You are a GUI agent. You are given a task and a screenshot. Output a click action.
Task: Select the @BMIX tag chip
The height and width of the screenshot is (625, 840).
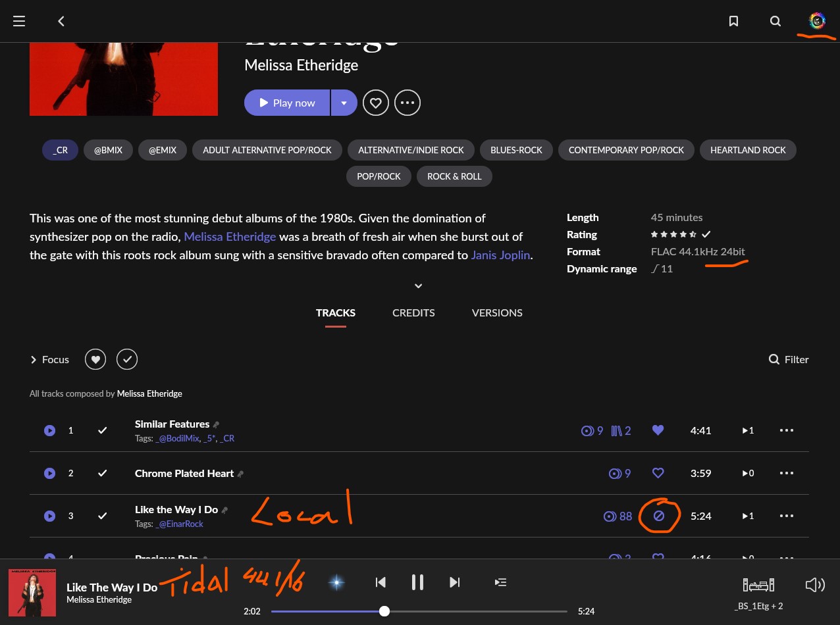[108, 150]
